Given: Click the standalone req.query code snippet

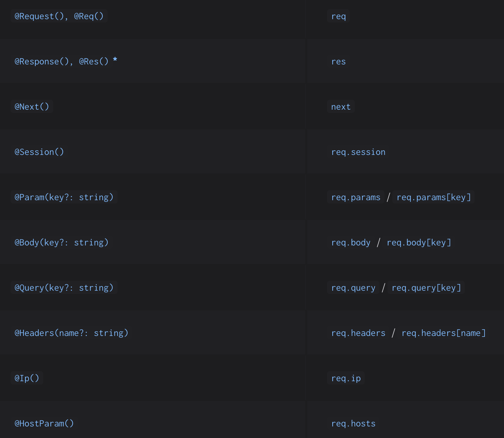Looking at the screenshot, I should coord(353,288).
